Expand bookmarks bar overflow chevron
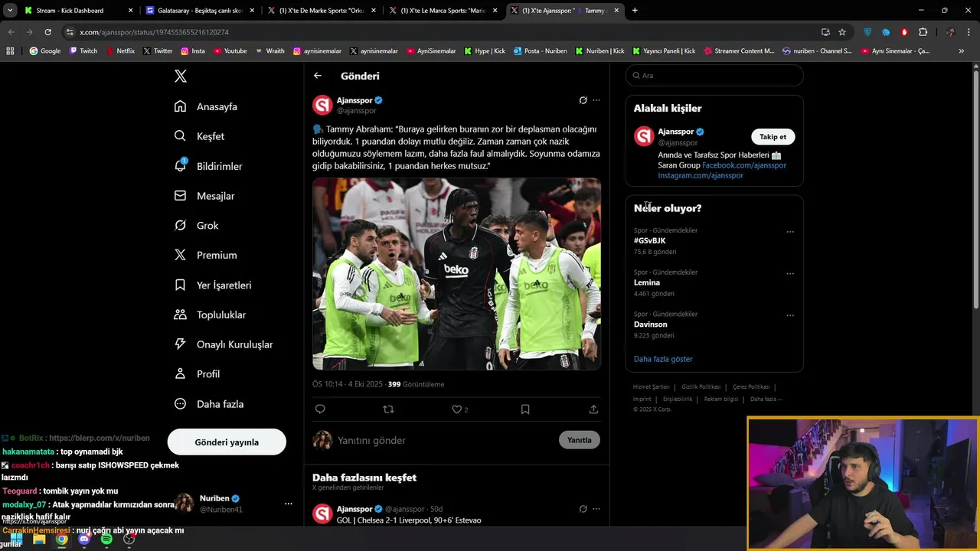 tap(962, 51)
